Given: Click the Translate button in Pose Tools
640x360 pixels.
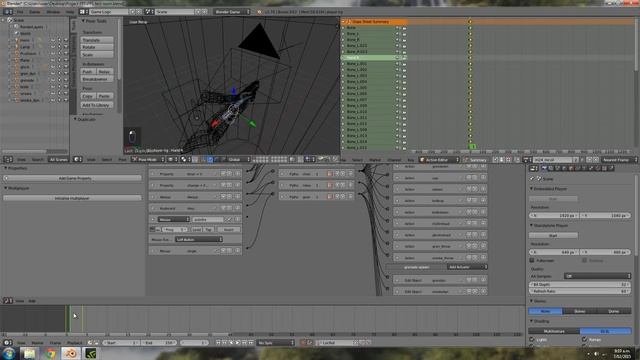Looking at the screenshot, I should [x=97, y=40].
